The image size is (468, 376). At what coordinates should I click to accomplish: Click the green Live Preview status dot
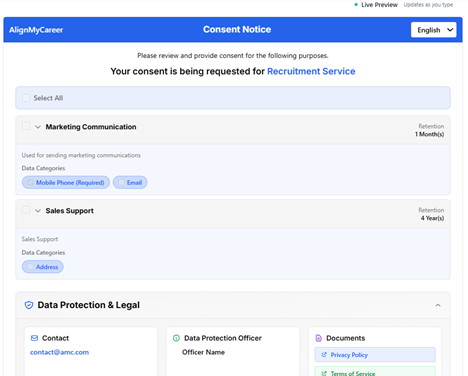[x=356, y=5]
